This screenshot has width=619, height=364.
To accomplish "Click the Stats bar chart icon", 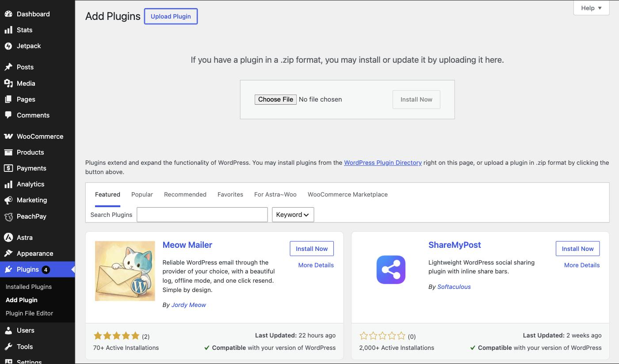I will click(8, 30).
